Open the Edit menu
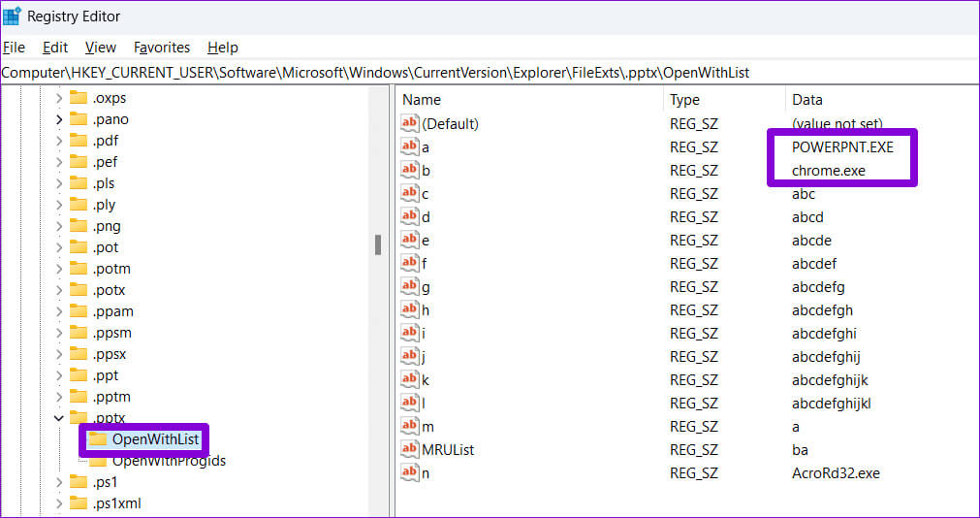980x518 pixels. point(55,48)
